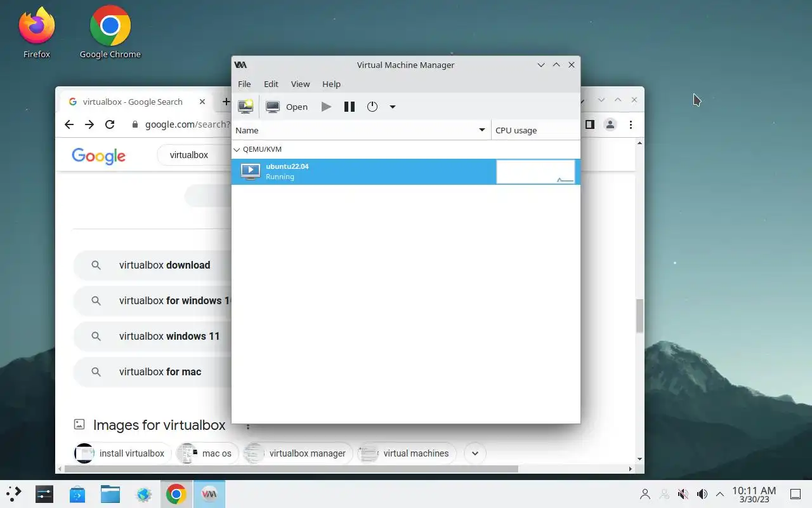Open the globe web browser taskbar icon
Screen dimensions: 812x508
coord(143,494)
